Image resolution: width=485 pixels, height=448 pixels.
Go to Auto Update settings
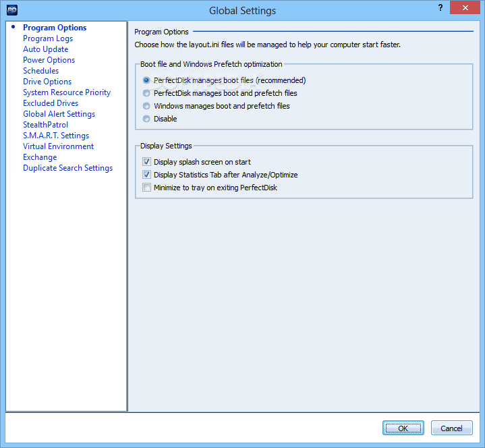click(x=45, y=49)
